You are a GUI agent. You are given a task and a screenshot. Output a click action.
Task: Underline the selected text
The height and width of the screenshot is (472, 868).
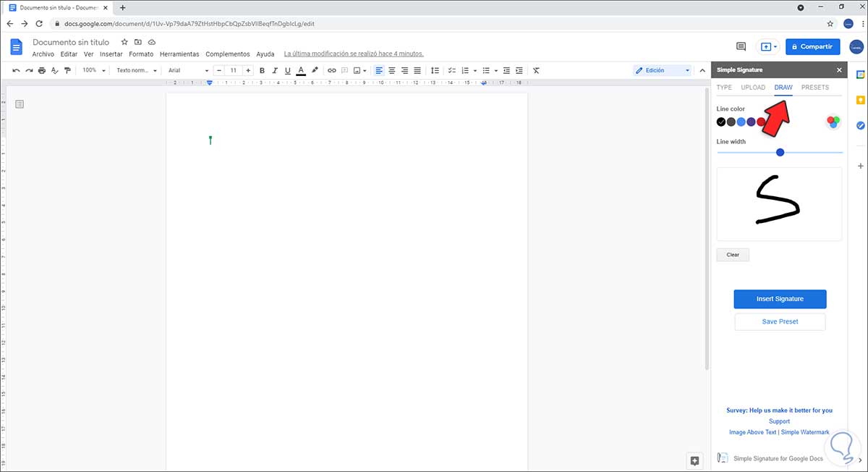(x=287, y=70)
